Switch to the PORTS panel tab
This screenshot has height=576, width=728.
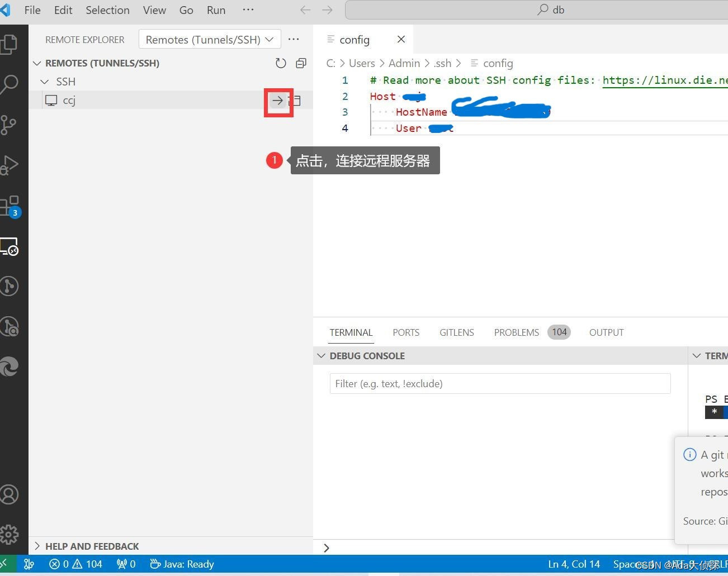(406, 332)
